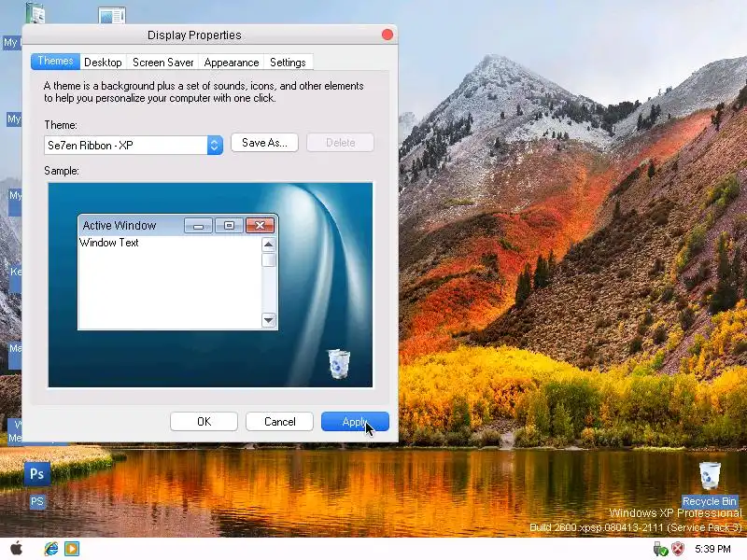Open the red security shield tray icon
The height and width of the screenshot is (560, 747).
678,549
